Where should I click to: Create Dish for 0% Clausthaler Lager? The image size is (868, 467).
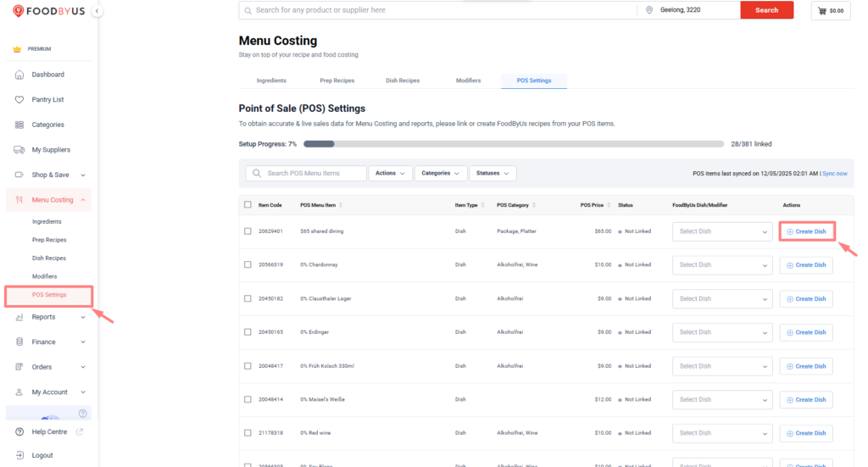807,299
